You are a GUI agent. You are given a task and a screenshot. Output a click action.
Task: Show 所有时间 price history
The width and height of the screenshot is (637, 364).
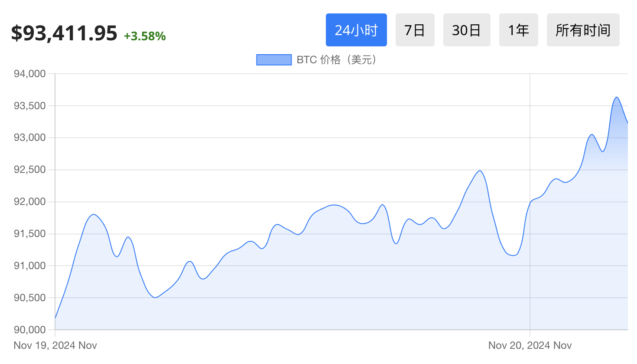click(583, 30)
